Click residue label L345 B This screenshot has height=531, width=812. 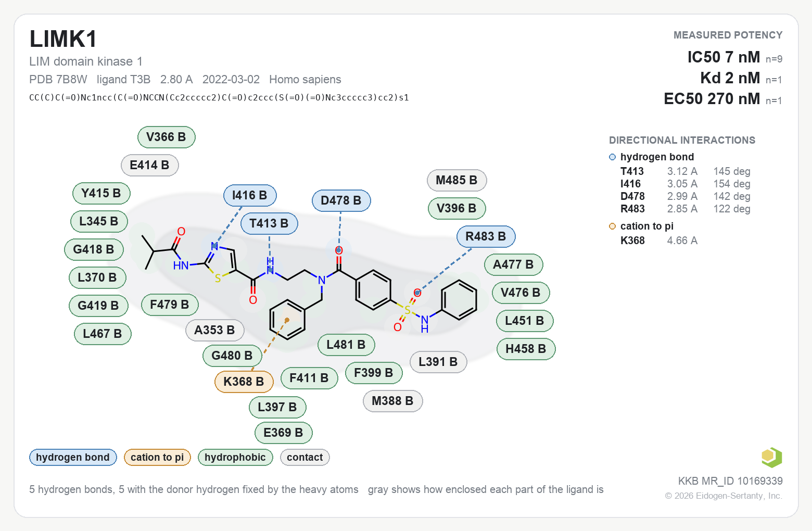(98, 222)
